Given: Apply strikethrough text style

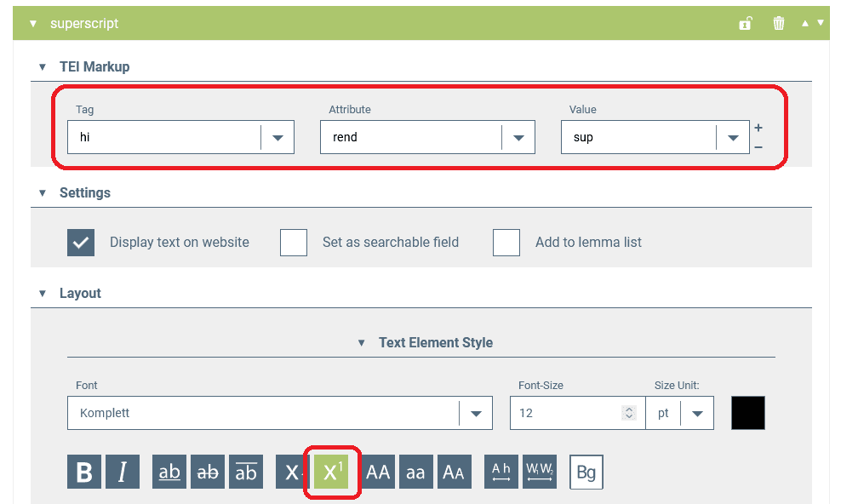Looking at the screenshot, I should (208, 472).
